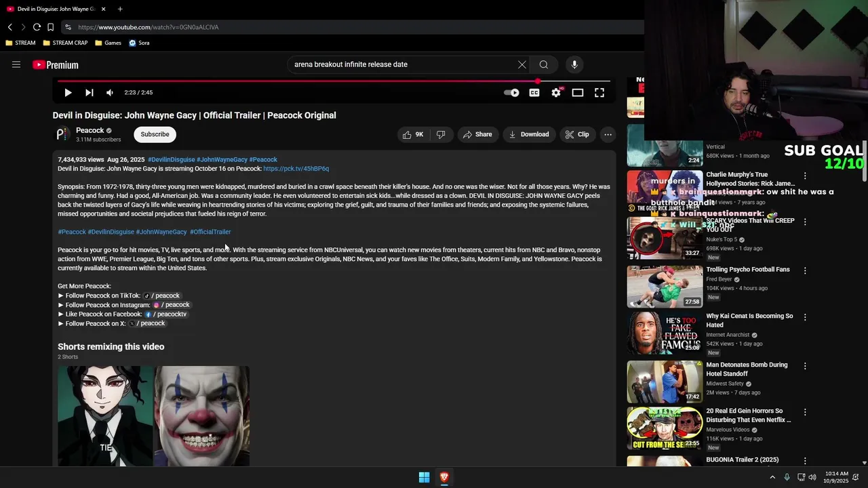The image size is (868, 488).
Task: Switch to theater mode
Action: click(578, 93)
